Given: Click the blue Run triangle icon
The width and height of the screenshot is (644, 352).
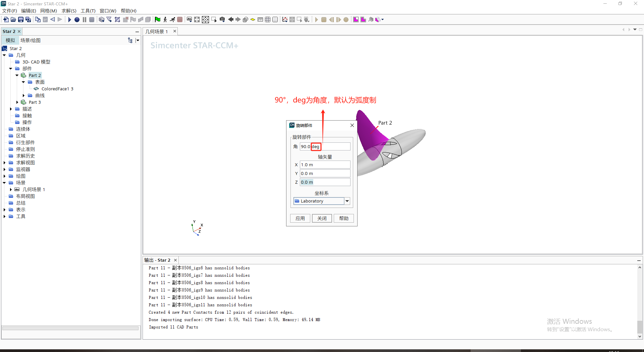Looking at the screenshot, I should (x=69, y=19).
